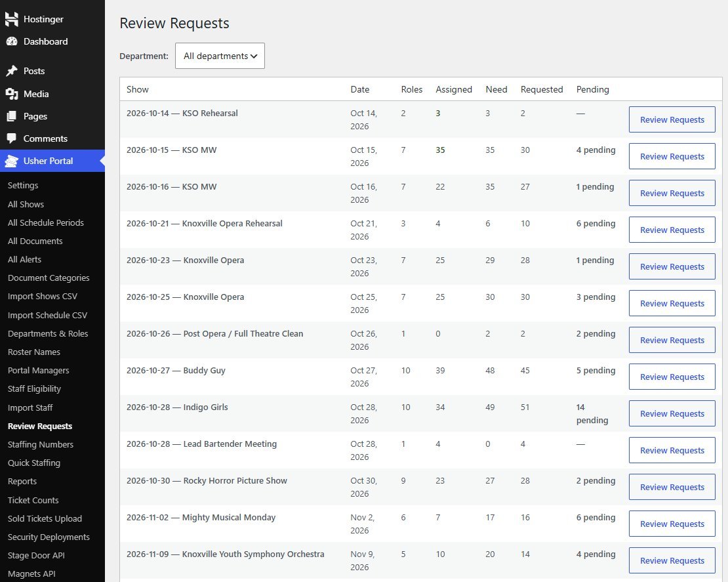Click the Dashboard gauge icon
728x582 pixels.
click(x=12, y=41)
